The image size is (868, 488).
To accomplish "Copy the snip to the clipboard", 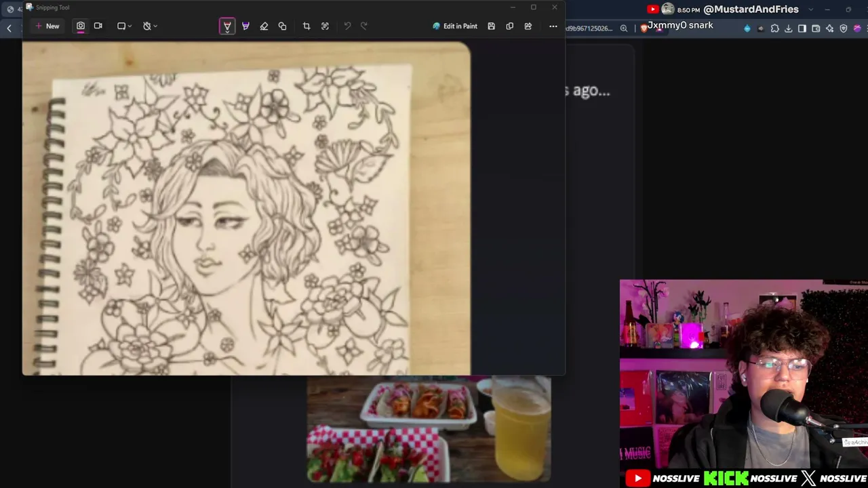I will [509, 26].
